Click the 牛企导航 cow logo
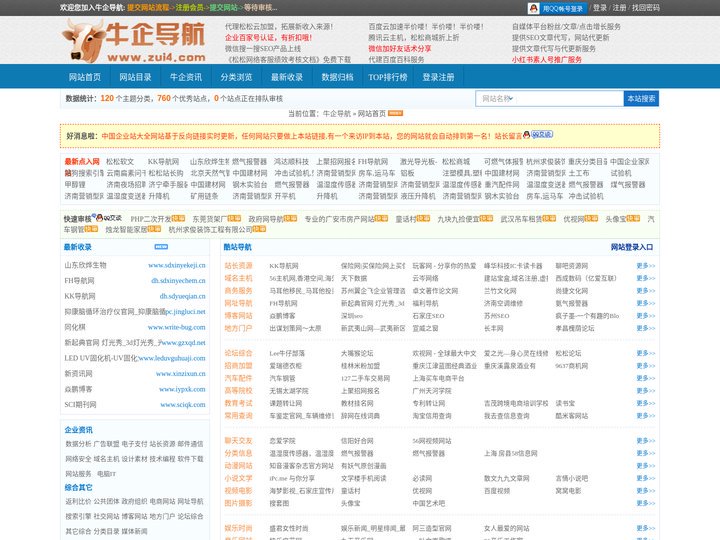 (133, 41)
